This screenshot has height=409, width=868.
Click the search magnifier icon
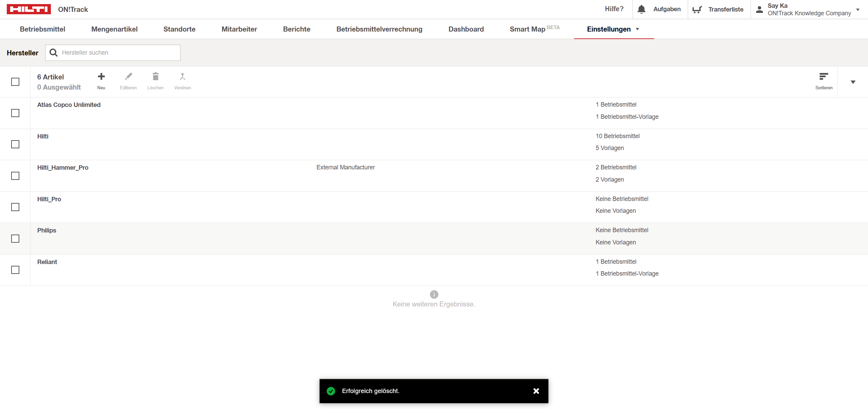tap(54, 53)
